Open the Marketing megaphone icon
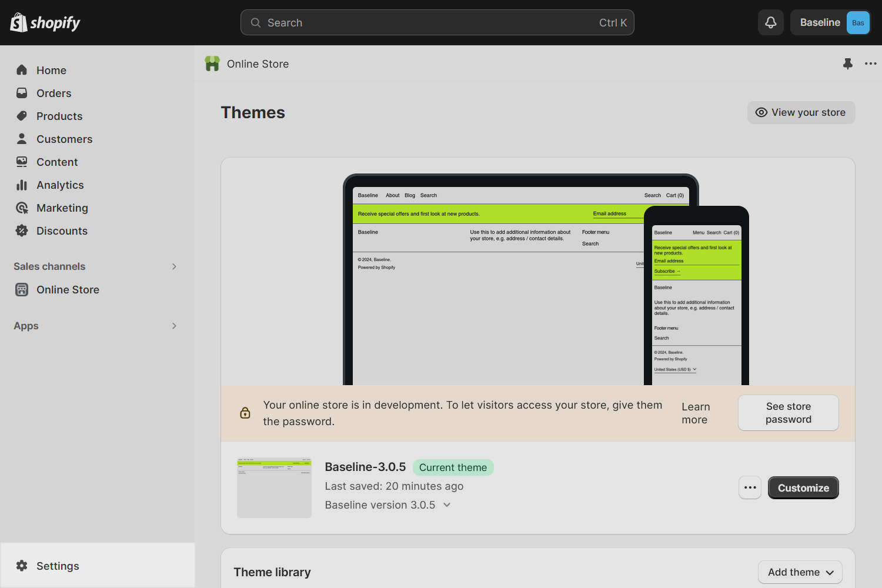The image size is (882, 588). 22,208
